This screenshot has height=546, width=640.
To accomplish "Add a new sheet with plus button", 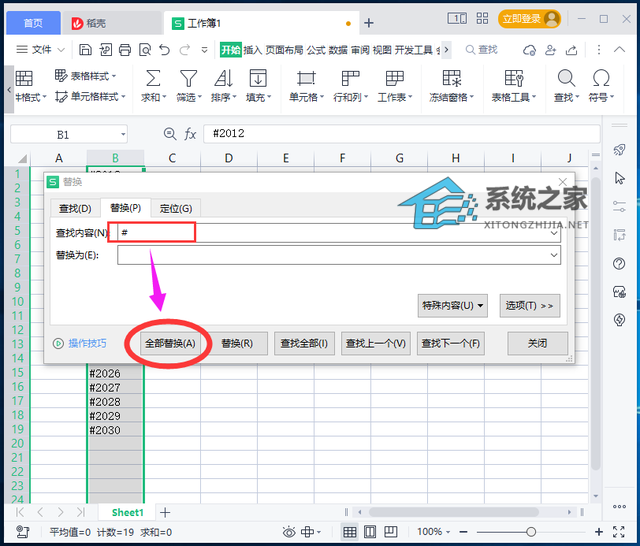I will point(165,513).
